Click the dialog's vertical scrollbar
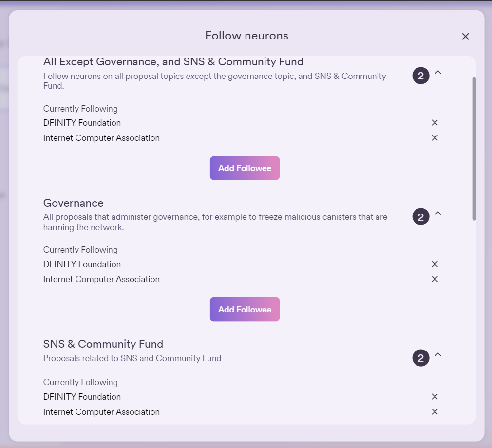 [x=474, y=149]
